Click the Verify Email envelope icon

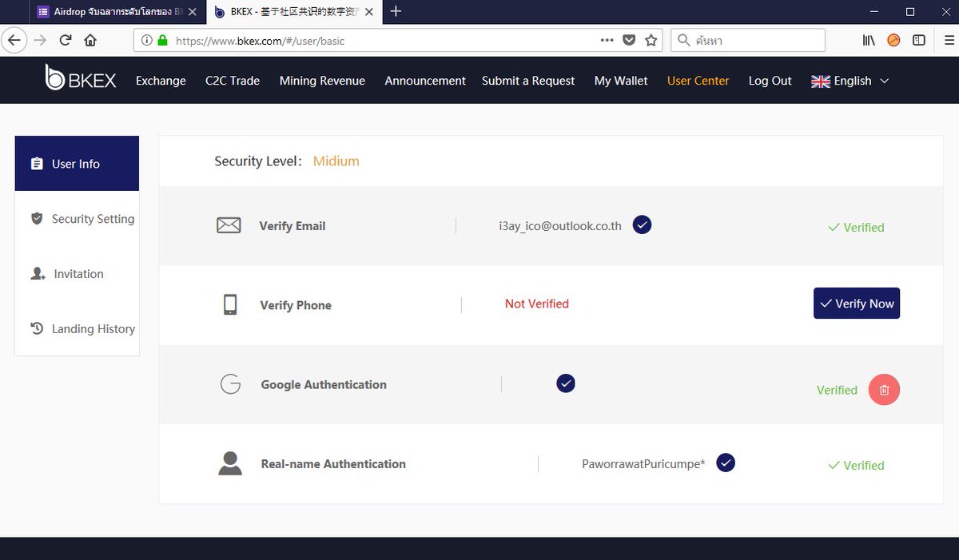(x=229, y=226)
